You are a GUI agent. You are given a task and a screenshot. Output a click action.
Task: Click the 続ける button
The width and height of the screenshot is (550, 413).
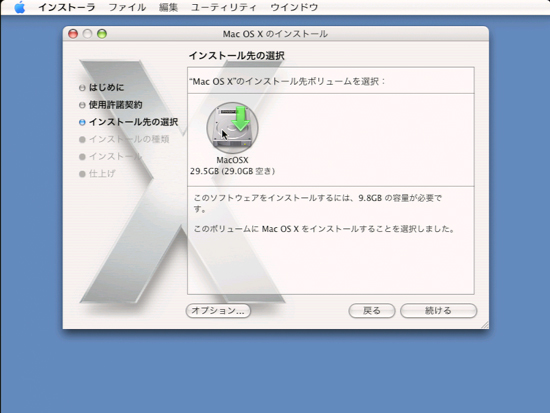[x=438, y=311]
